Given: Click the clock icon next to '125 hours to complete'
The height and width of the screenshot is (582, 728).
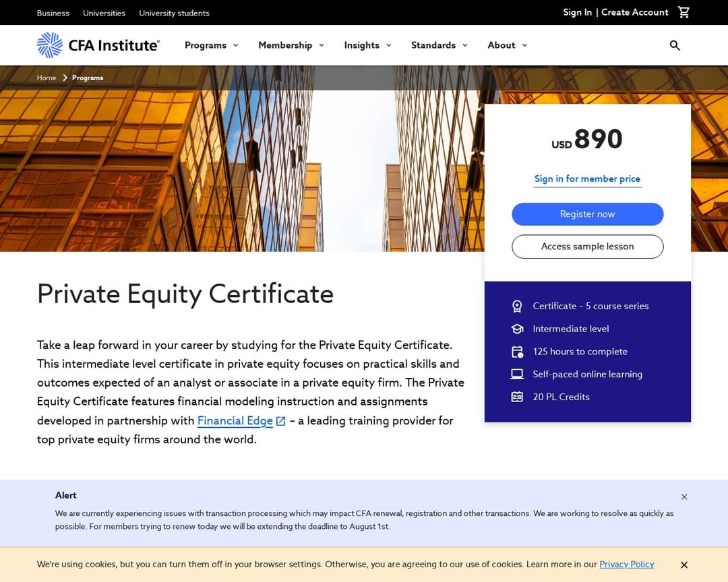Looking at the screenshot, I should pos(517,352).
